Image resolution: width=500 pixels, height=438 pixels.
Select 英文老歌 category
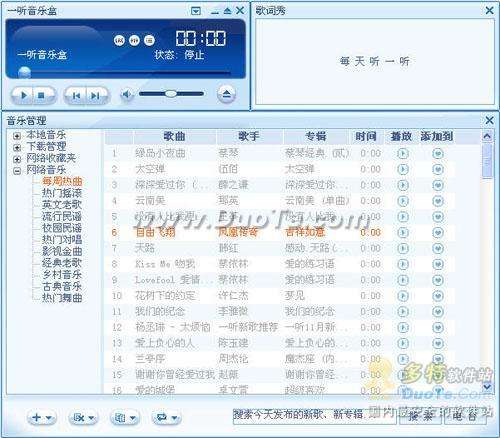62,205
